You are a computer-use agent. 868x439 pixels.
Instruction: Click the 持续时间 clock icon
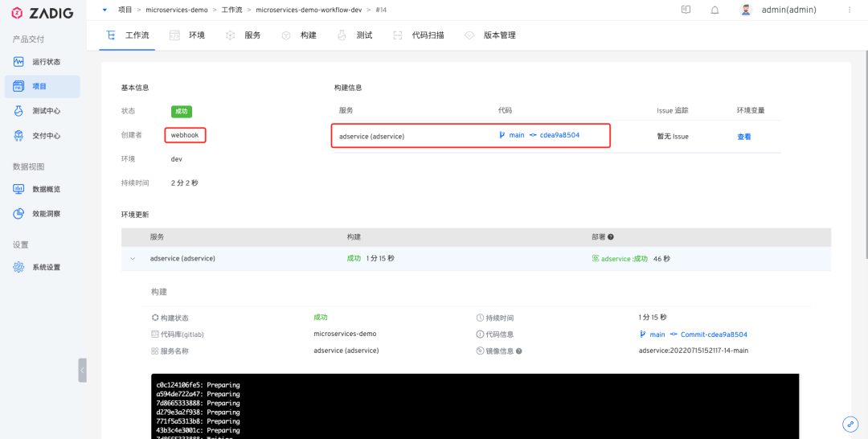coord(480,318)
